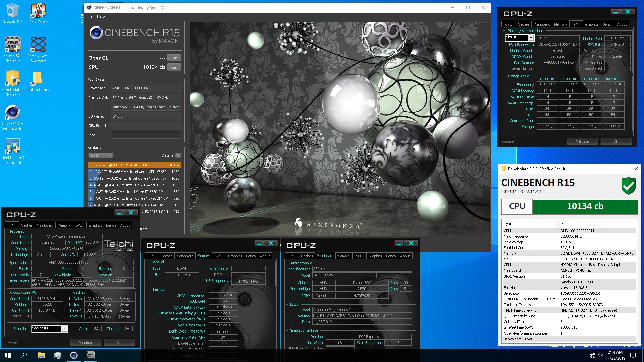Click Validate in Taichi CPU-Z window
Image resolution: width=644 pixels, height=362 pixels.
(x=86, y=342)
